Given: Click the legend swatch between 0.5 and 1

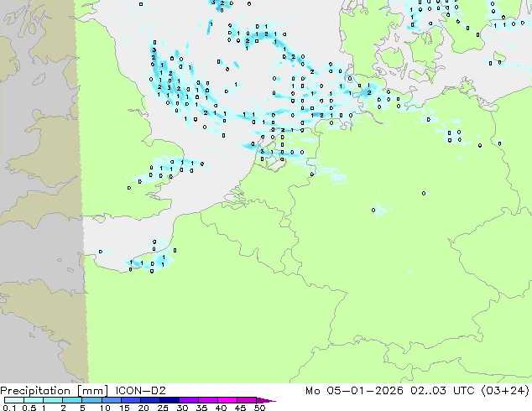Looking at the screenshot, I should (x=34, y=400).
